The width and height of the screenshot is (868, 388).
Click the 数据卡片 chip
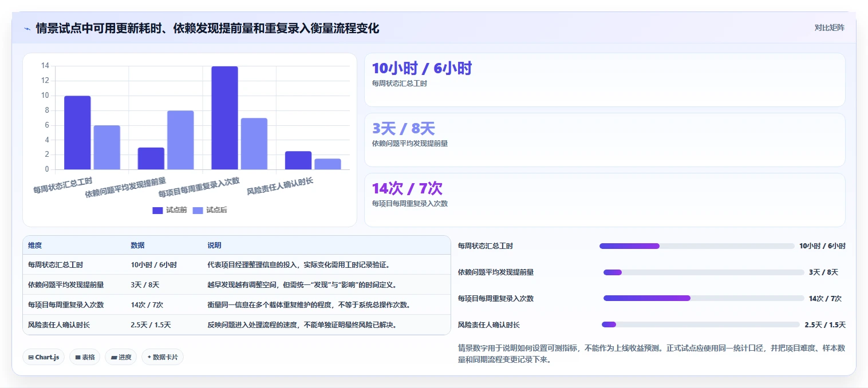coord(163,357)
